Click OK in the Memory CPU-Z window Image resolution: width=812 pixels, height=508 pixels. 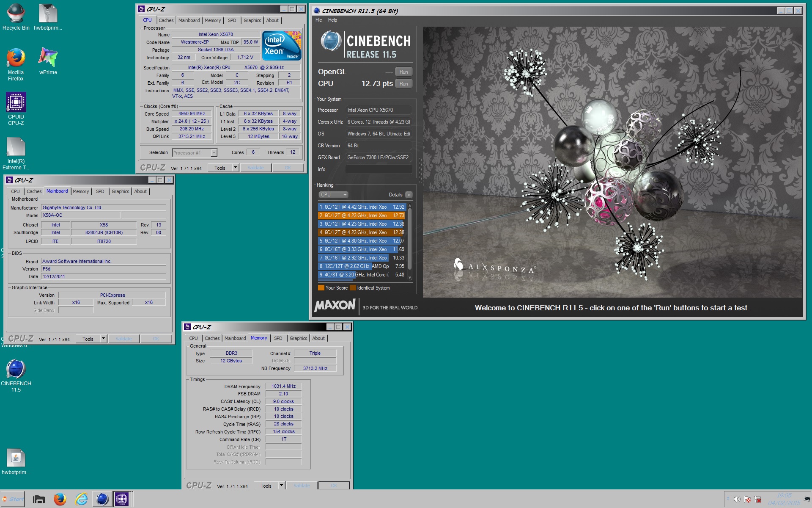coord(334,486)
